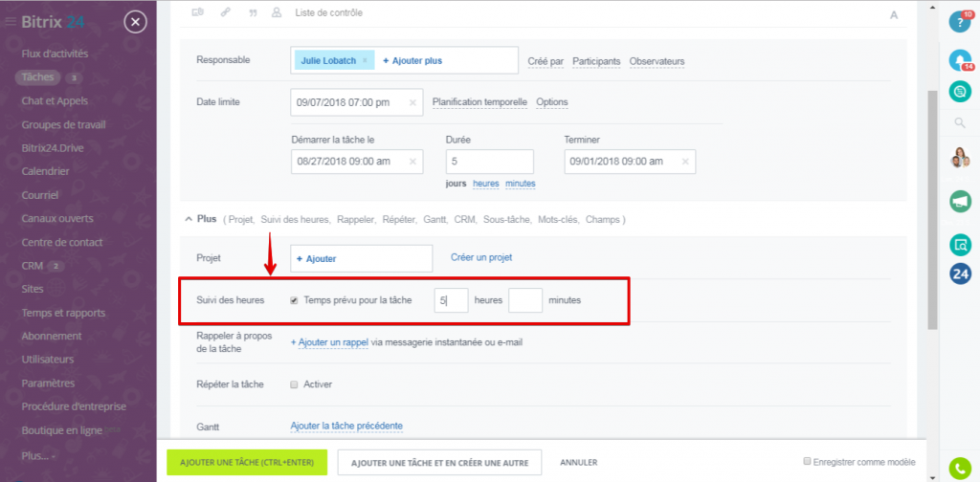This screenshot has width=980, height=482.
Task: Open Planification temporelle settings
Action: (x=480, y=102)
